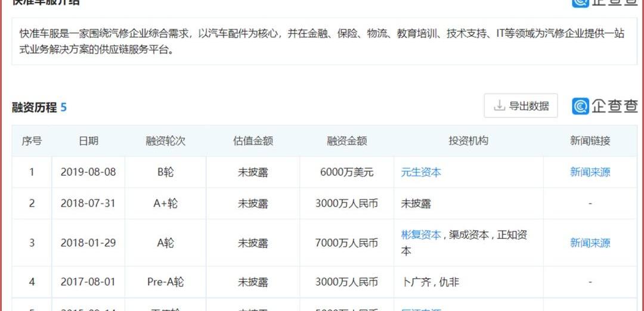Select the 6000万美元 amount cell

point(346,172)
